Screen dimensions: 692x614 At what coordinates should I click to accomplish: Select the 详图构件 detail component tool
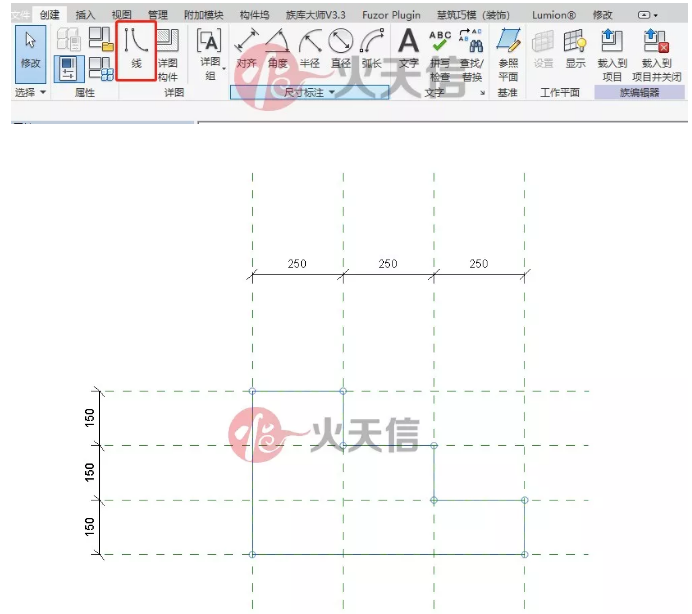click(x=168, y=54)
